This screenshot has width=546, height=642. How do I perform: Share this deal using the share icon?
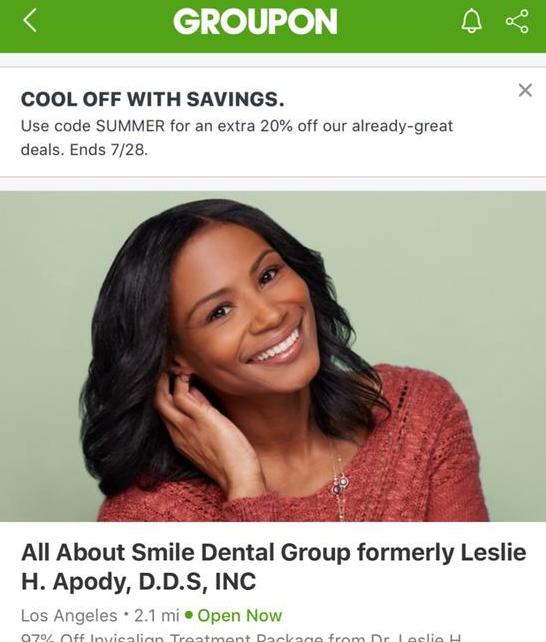pyautogui.click(x=517, y=21)
